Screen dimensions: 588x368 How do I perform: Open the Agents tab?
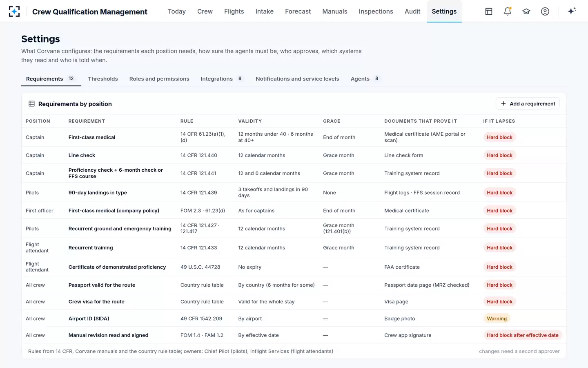click(x=365, y=79)
